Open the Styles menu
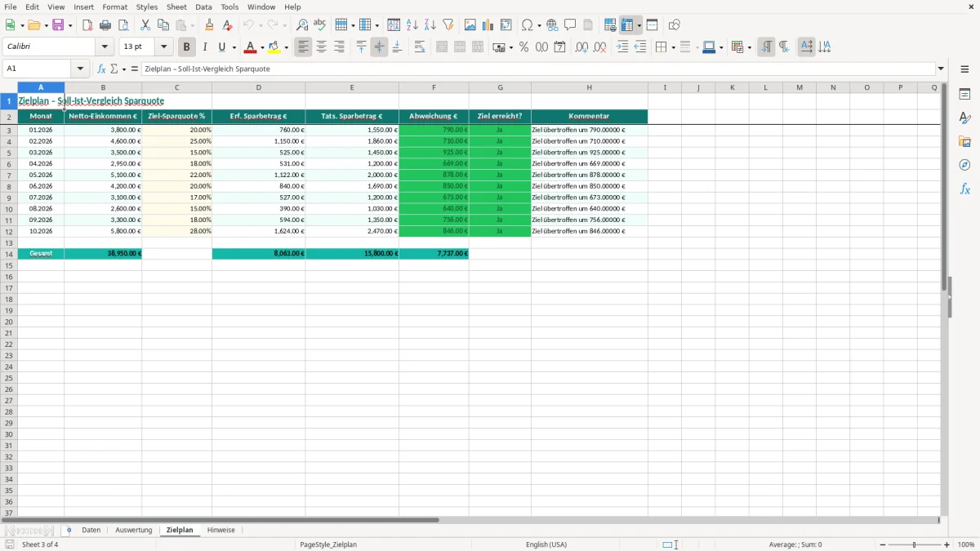 click(x=147, y=7)
